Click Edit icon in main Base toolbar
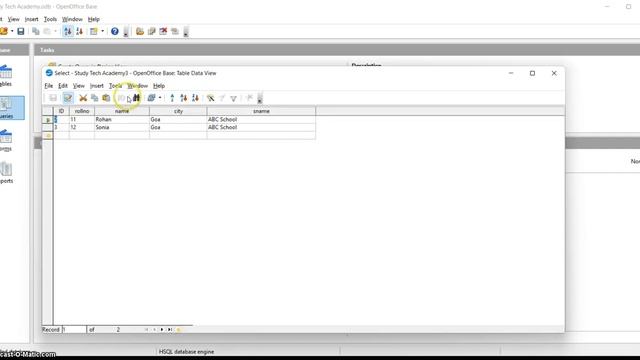This screenshot has height=360, width=640. [151, 31]
